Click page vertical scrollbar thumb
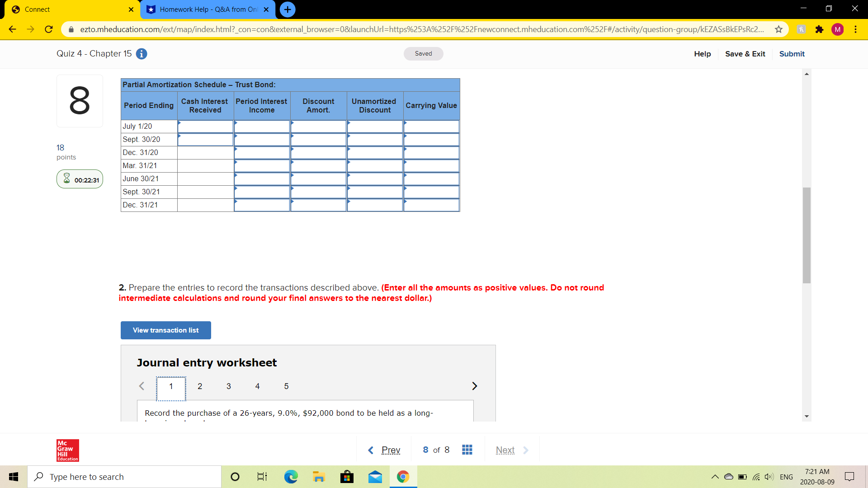Screen dimensions: 868x488 (807, 235)
